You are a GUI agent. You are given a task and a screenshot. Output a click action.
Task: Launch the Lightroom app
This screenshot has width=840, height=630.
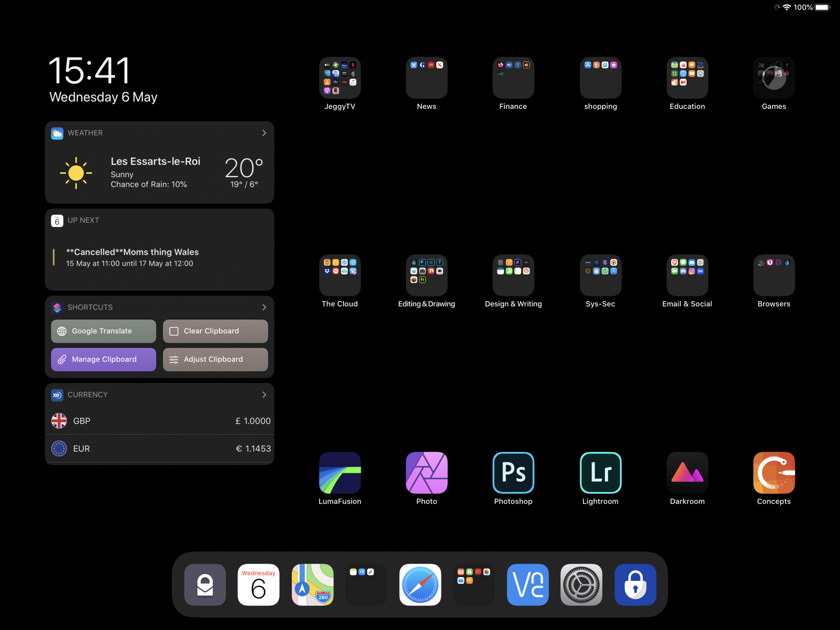tap(600, 472)
